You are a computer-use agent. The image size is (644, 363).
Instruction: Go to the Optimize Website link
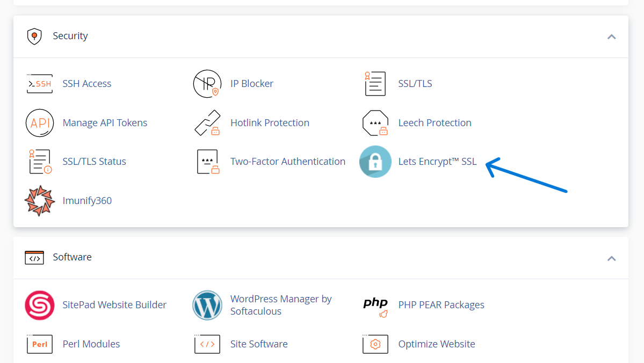pos(437,344)
